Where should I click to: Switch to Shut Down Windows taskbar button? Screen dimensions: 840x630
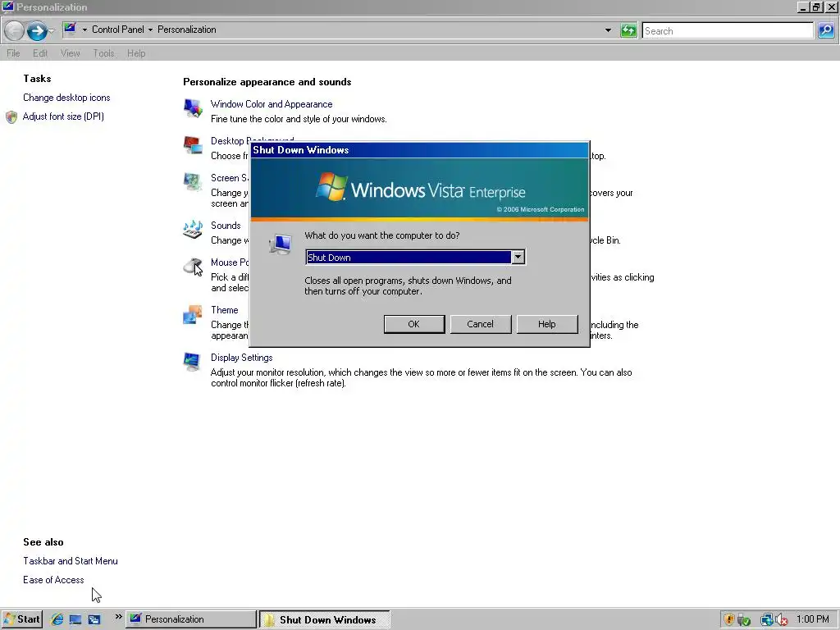(325, 620)
